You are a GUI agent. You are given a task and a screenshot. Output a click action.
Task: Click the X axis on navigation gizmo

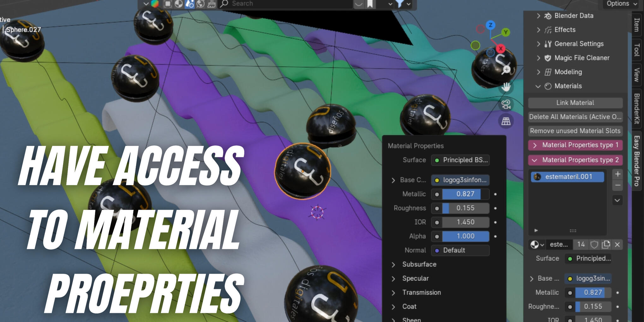pos(500,49)
